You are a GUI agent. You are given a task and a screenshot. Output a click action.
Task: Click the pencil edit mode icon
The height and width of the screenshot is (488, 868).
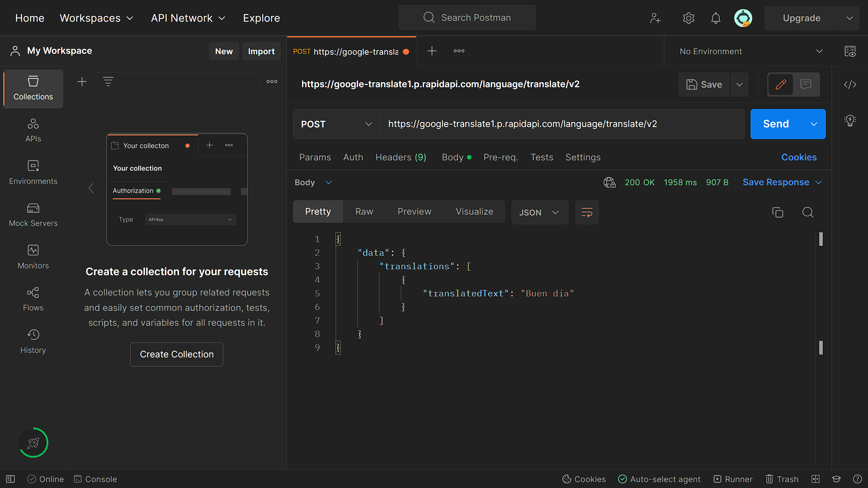(x=781, y=84)
